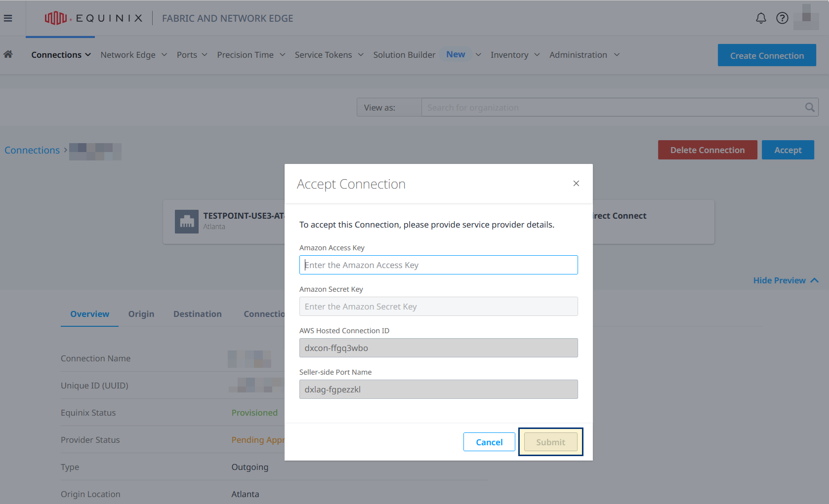
Task: Expand the Network Edge menu
Action: 134,55
